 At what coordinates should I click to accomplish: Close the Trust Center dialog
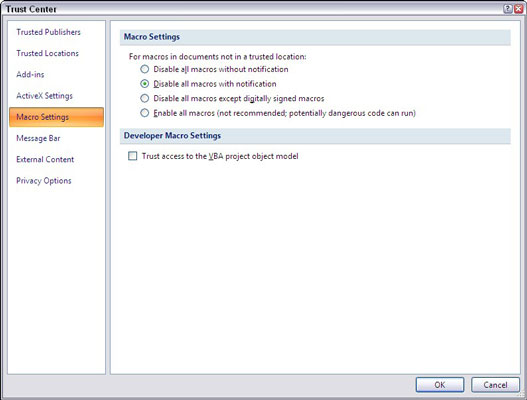click(x=518, y=9)
